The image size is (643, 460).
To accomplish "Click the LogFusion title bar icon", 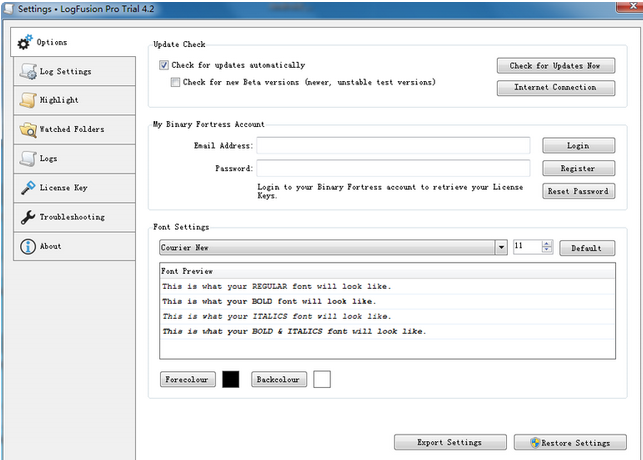I will [9, 9].
